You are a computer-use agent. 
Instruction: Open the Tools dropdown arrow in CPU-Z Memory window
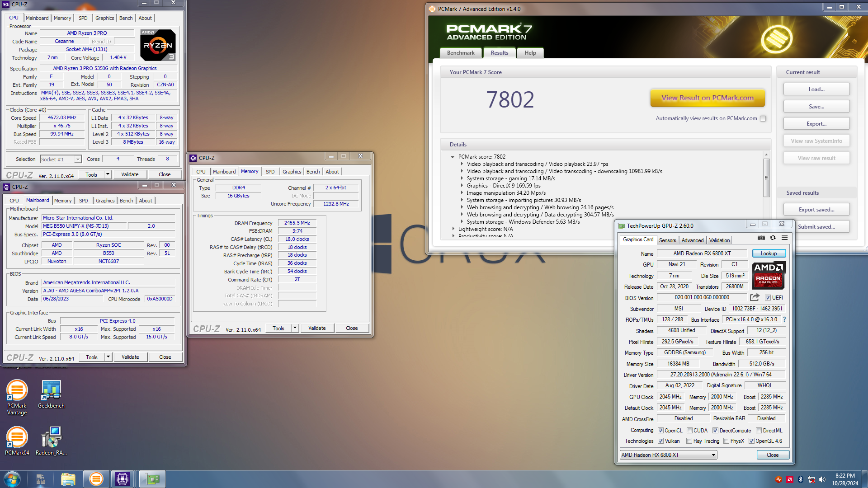[295, 328]
